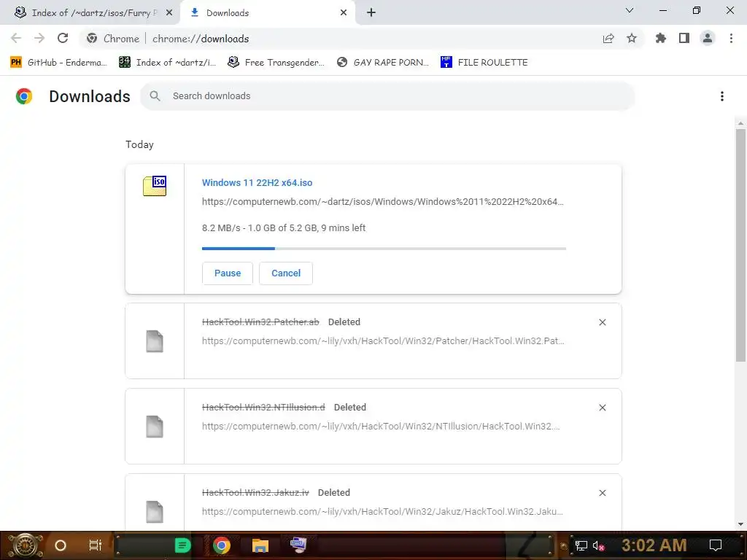Screen dimensions: 747x560
Task: Remove HackTool.Win32.Patcher.ab entry from list
Action: pos(602,322)
